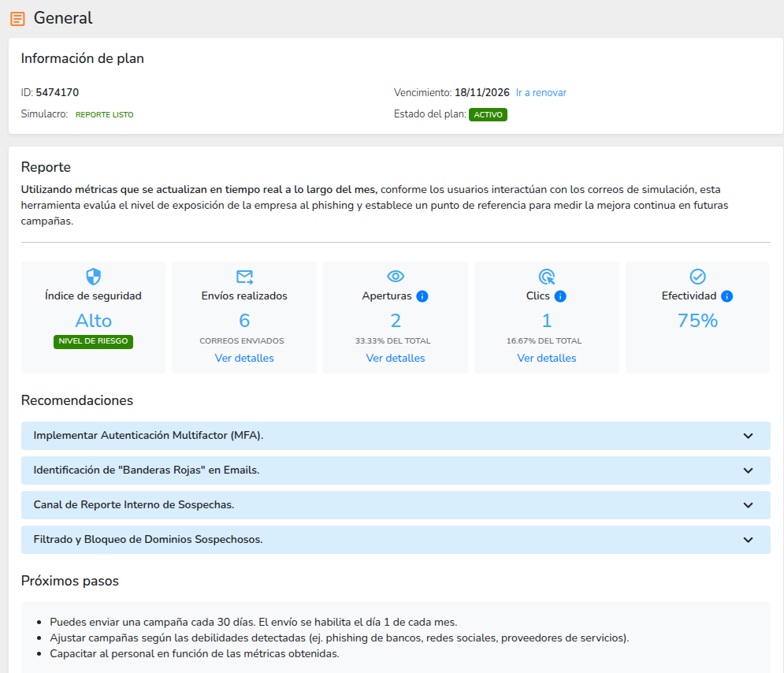Click the info icon next to Efectividad
This screenshot has height=673, width=784.
point(726,296)
